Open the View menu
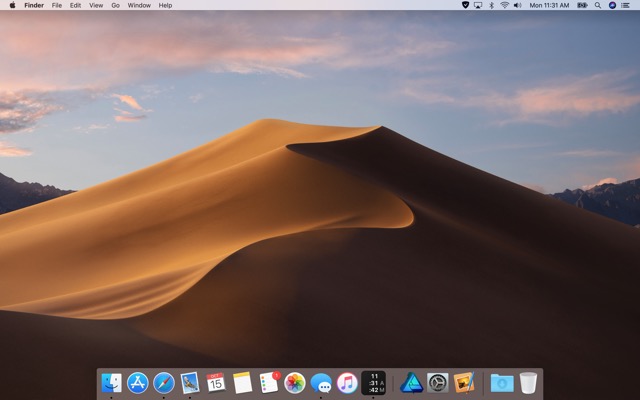Screen dimensions: 640x400 (96, 5)
